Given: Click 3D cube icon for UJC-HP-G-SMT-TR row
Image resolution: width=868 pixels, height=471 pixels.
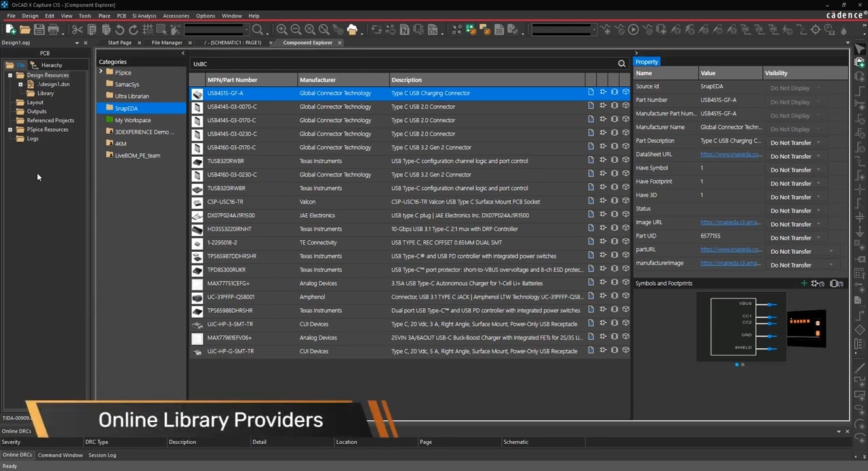Looking at the screenshot, I should point(625,351).
